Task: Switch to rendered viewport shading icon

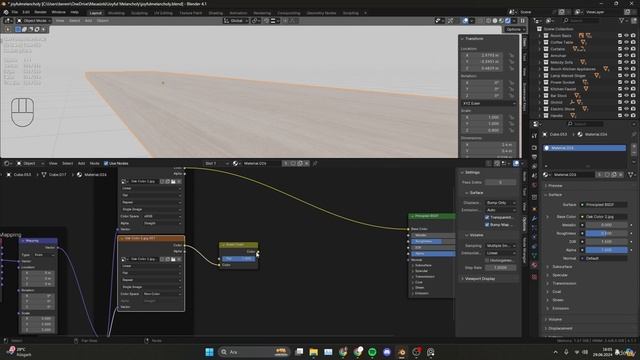Action: pyautogui.click(x=508, y=20)
